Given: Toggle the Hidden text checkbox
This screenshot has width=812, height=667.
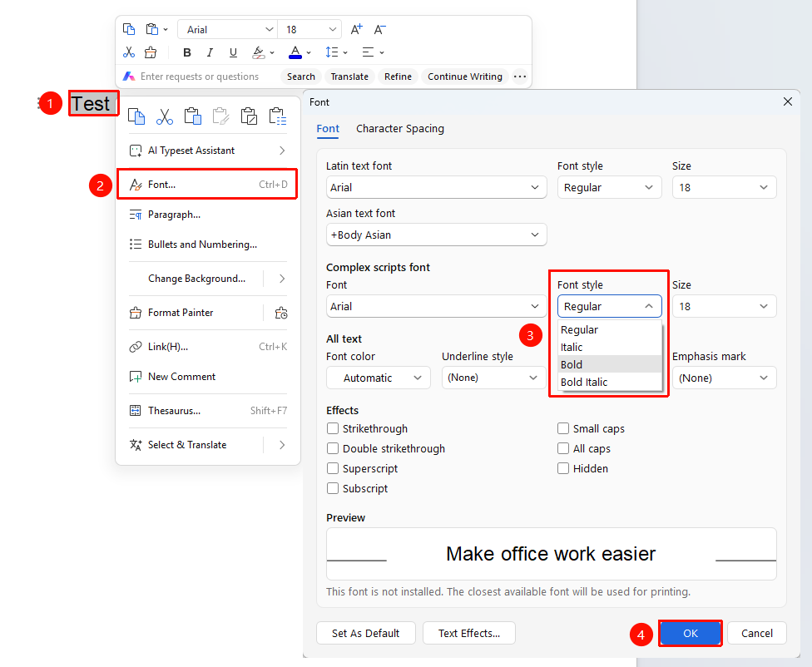Looking at the screenshot, I should click(x=563, y=469).
